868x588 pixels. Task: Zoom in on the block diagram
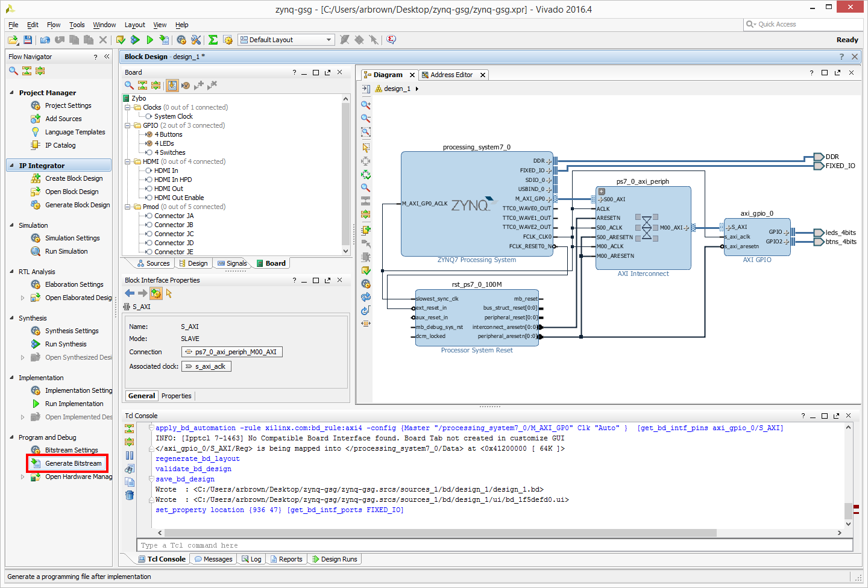pos(365,104)
